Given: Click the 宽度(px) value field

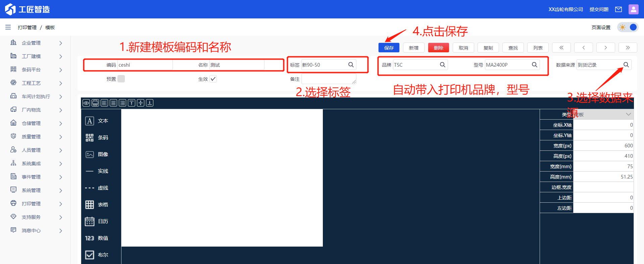Looking at the screenshot, I should coord(603,146).
